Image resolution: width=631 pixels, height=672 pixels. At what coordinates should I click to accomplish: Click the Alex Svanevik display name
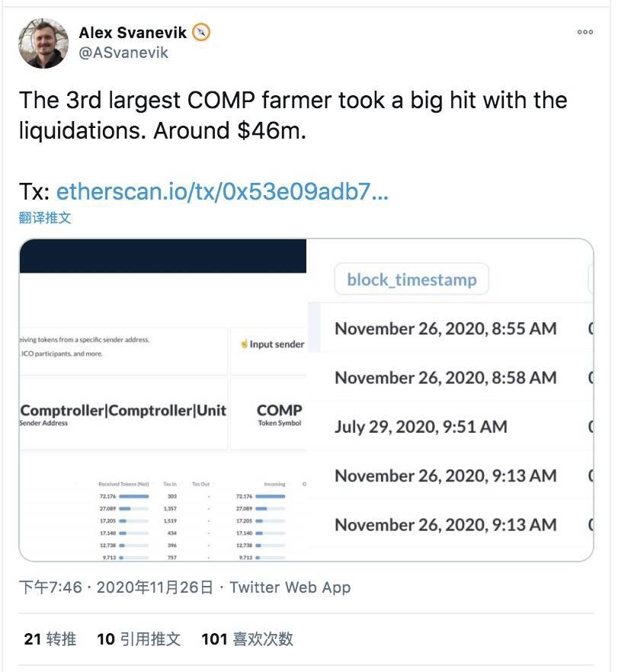pos(133,33)
